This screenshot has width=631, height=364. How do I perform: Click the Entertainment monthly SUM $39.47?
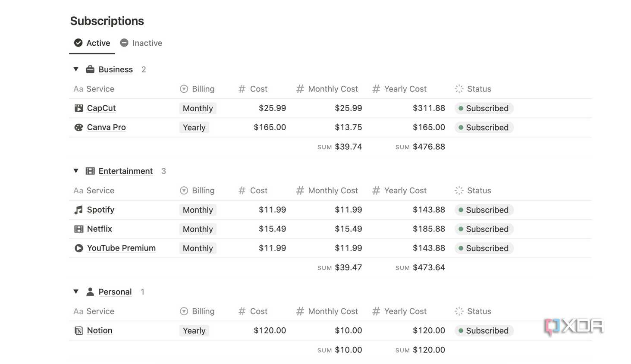(339, 267)
